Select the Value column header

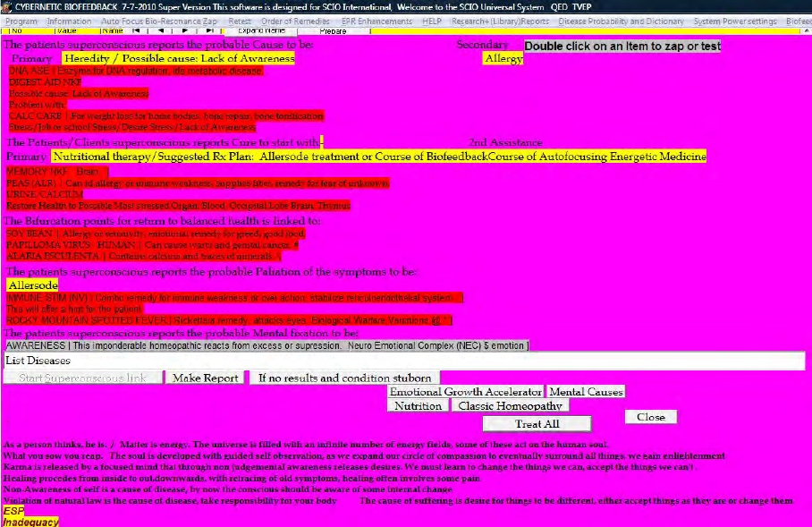tap(67, 30)
